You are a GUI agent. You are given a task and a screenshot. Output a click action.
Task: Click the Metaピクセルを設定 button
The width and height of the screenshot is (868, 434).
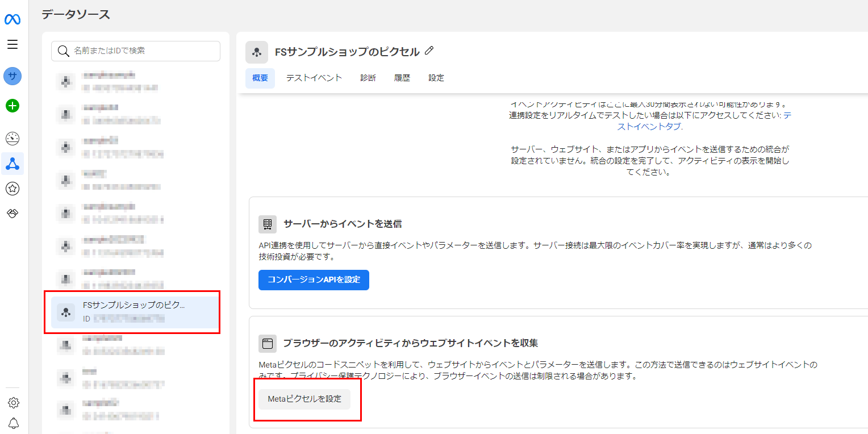coord(304,399)
